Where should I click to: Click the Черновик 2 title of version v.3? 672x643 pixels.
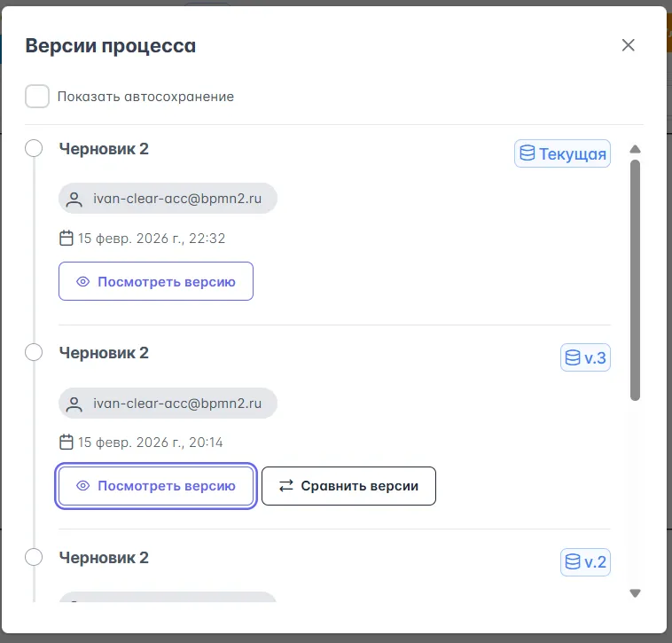tap(104, 353)
